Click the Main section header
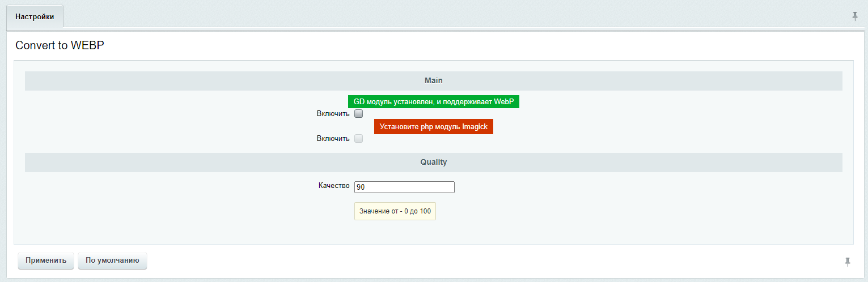This screenshot has width=868, height=282. [x=434, y=81]
